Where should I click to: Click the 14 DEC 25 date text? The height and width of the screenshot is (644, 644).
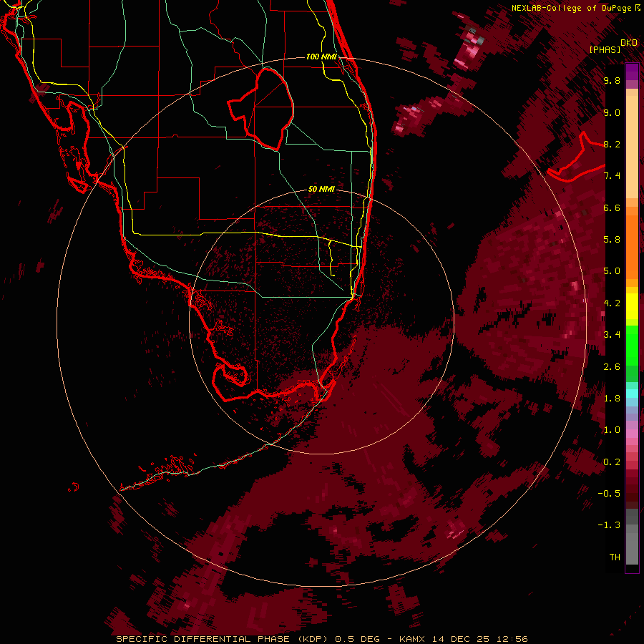coord(462,639)
